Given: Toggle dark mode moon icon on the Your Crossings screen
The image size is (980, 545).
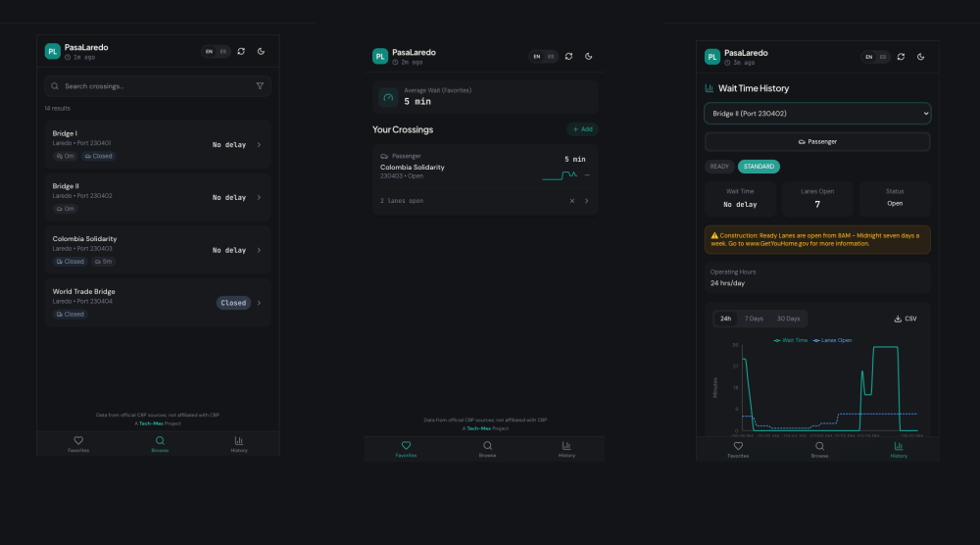Looking at the screenshot, I should (x=588, y=57).
